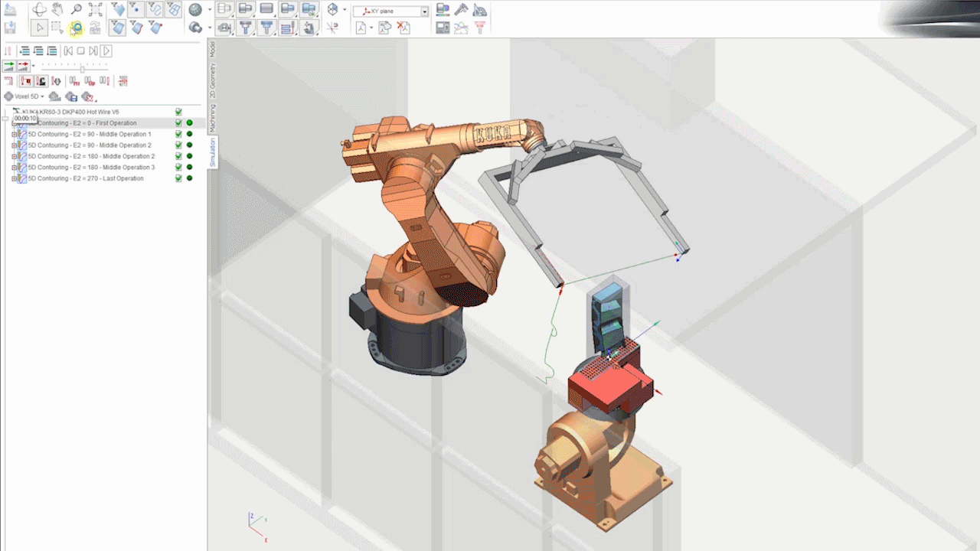This screenshot has height=551, width=980.
Task: Uncheck KUKA KR60-3 machine checkbox
Action: coord(178,112)
